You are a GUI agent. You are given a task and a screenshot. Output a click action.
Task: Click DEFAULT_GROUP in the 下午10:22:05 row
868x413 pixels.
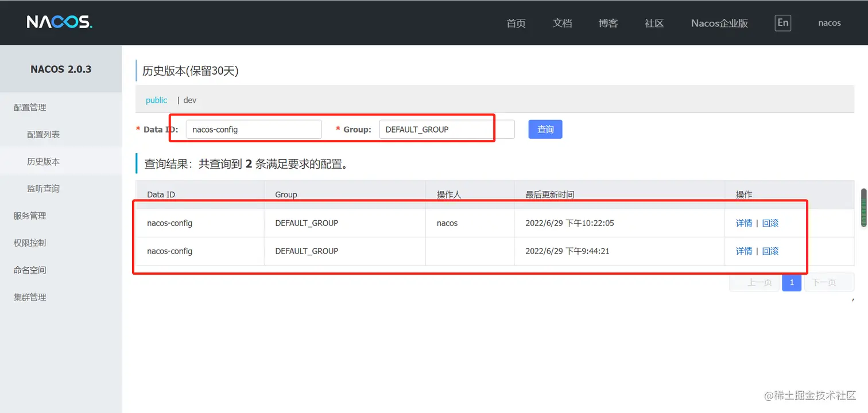pyautogui.click(x=307, y=223)
